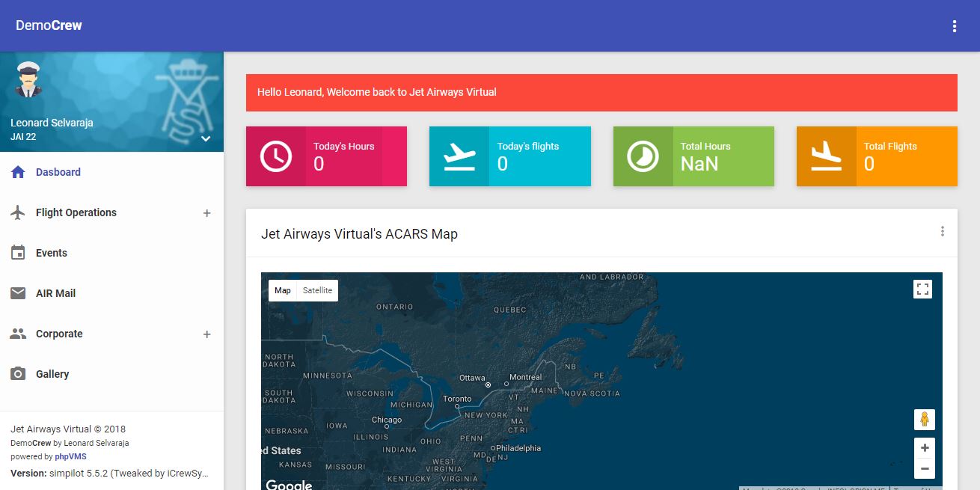Zoom out on the ACARS map

coord(925,469)
